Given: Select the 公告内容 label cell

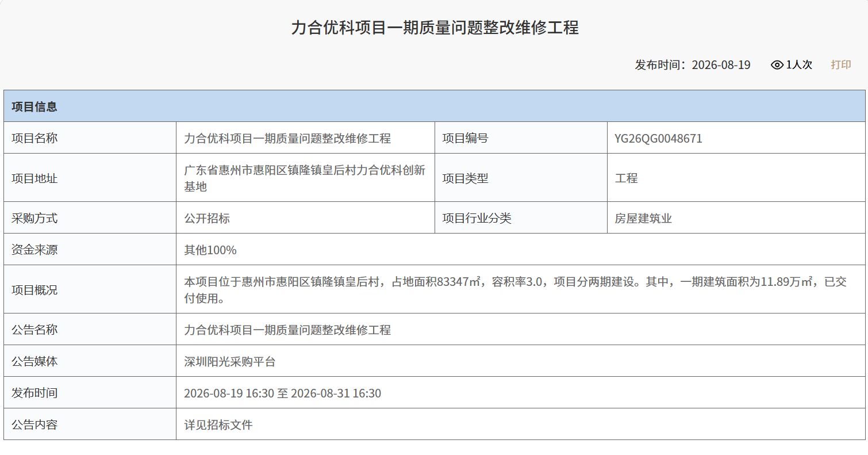Looking at the screenshot, I should coord(90,425).
